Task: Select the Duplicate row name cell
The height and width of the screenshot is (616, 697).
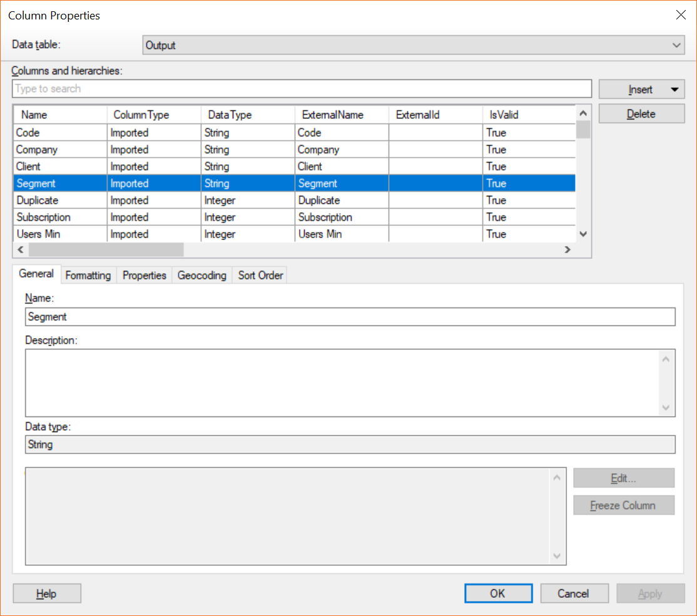Action: click(60, 200)
